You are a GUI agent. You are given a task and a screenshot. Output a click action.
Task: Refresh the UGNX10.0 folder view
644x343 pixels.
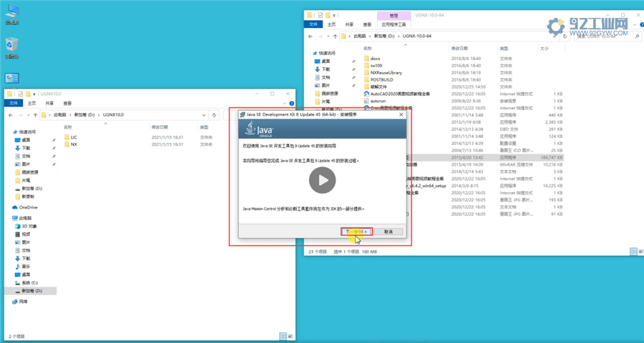214,115
